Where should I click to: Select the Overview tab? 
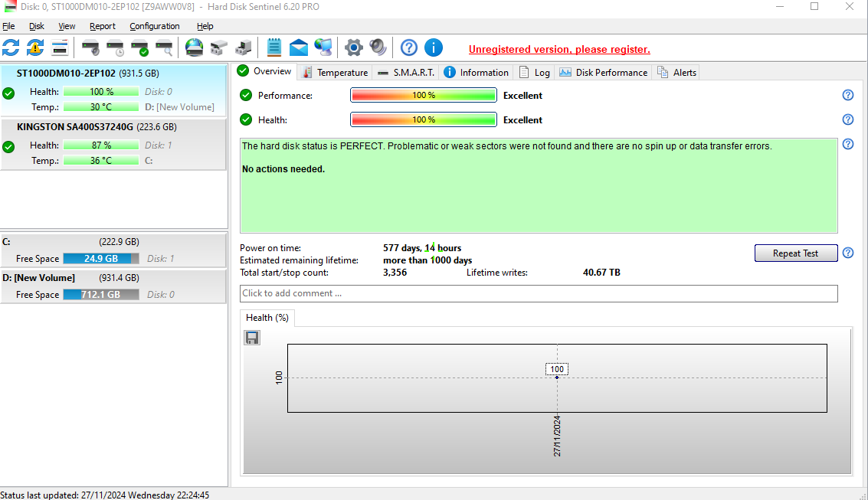(264, 71)
